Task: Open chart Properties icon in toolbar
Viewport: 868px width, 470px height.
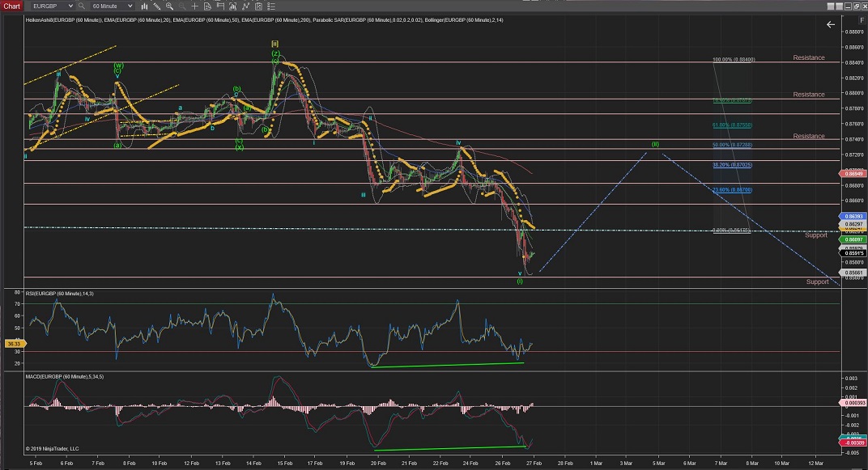Action: pyautogui.click(x=271, y=6)
